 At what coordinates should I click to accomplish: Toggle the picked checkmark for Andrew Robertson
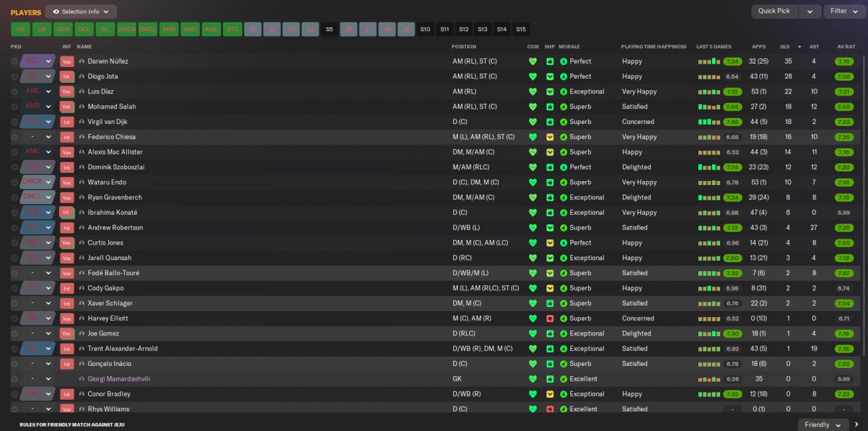pos(14,228)
